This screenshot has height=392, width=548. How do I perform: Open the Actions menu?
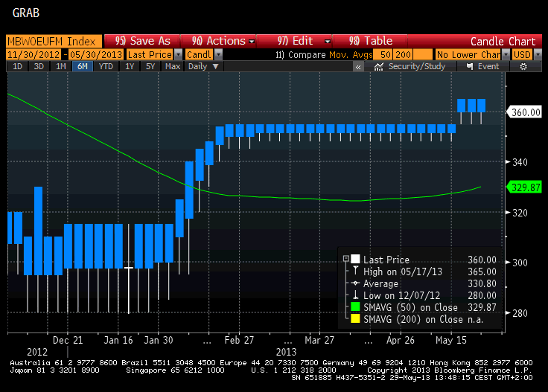coord(222,41)
